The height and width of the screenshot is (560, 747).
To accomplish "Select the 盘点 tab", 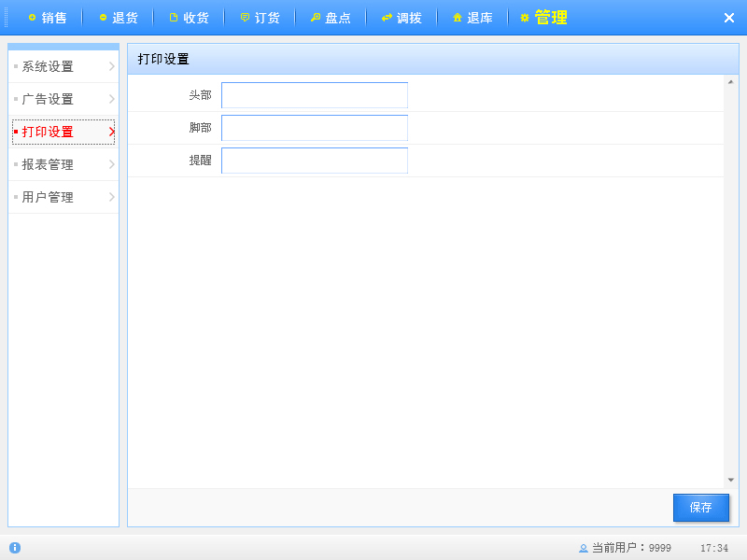I will 331,18.
